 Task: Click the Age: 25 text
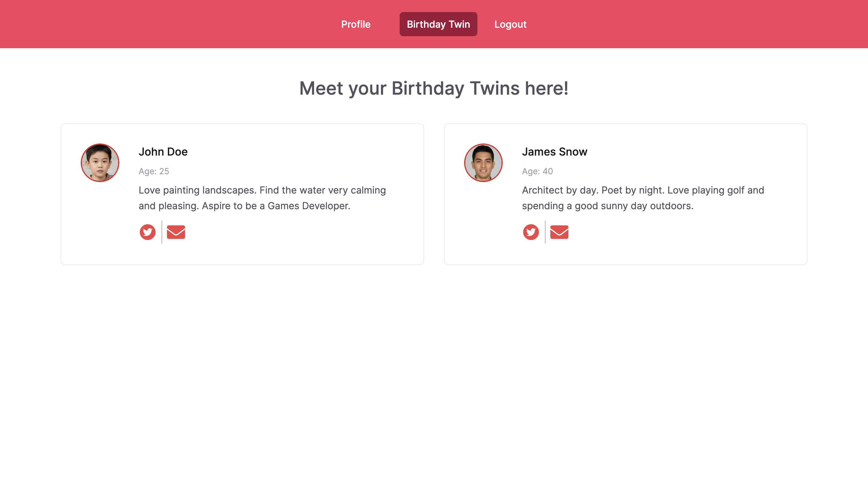[154, 171]
